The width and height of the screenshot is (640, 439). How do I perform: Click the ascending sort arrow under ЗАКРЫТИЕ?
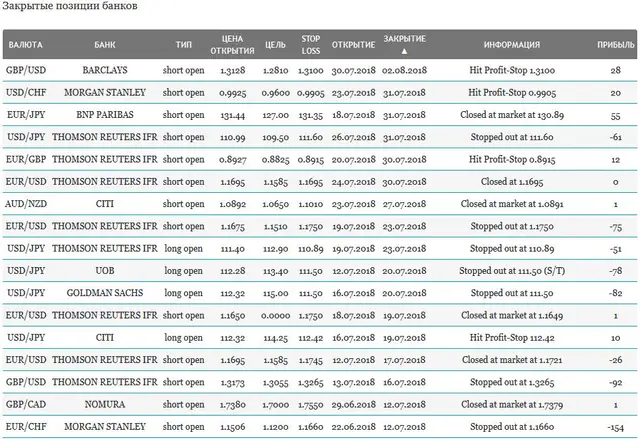[404, 51]
